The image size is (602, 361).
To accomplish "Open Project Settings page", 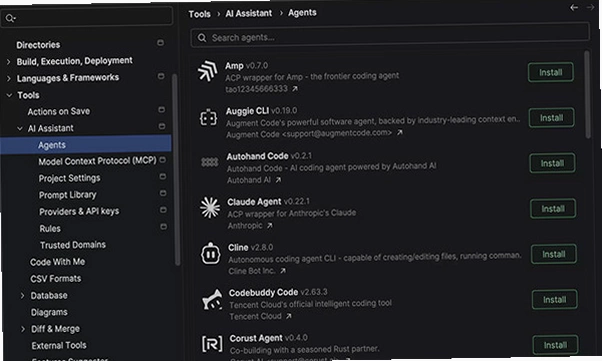I will 69,178.
